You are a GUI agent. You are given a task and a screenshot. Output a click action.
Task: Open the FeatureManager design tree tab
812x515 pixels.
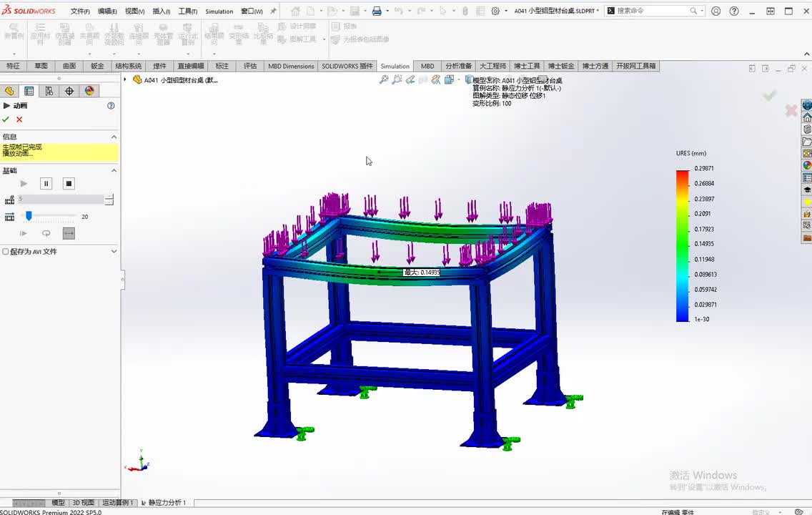click(9, 91)
